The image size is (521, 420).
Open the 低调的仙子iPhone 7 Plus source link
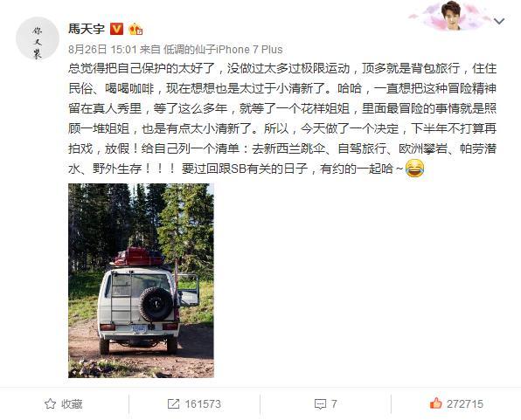click(223, 50)
